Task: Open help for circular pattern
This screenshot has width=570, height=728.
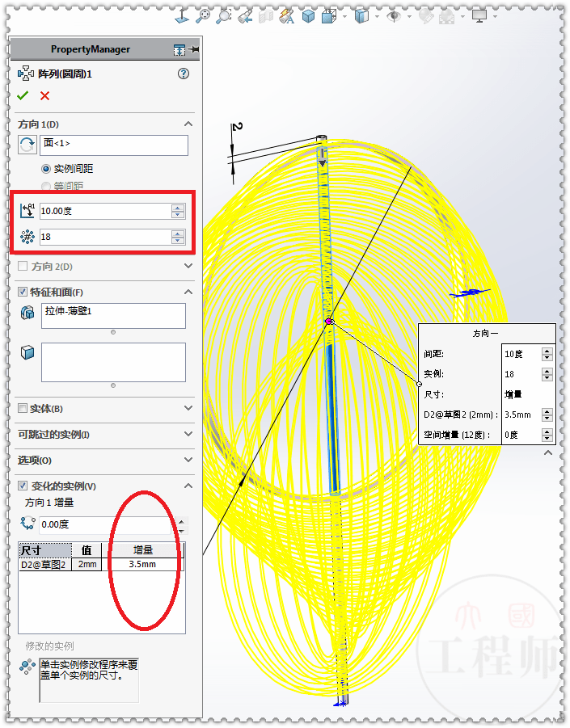Action: (x=184, y=74)
